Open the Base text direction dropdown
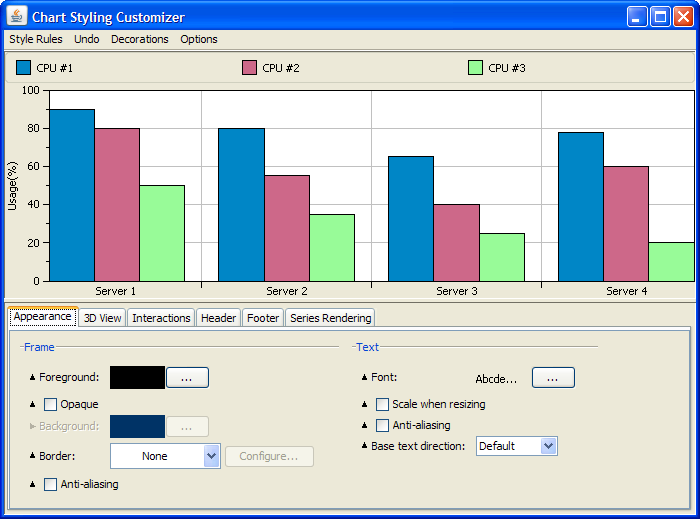The height and width of the screenshot is (519, 700). click(x=548, y=446)
